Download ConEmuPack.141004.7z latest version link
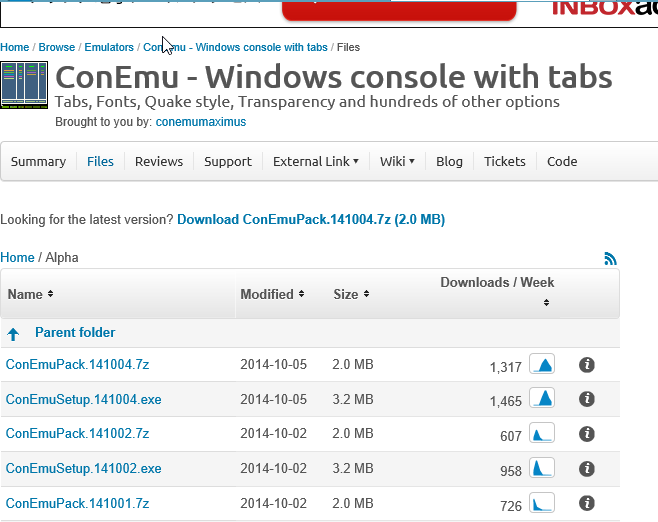Viewport: 658px width, 522px height. pos(311,219)
